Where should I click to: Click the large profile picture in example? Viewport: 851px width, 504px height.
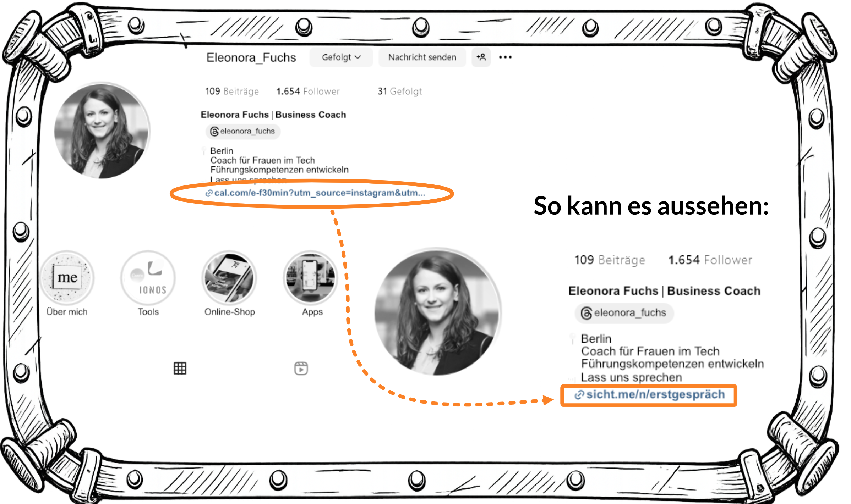pos(437,312)
